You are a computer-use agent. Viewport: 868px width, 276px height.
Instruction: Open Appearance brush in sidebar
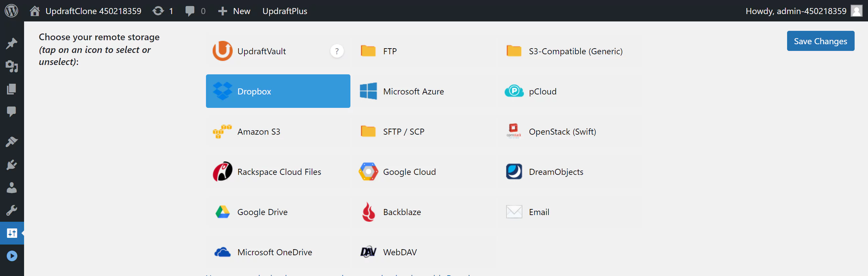(12, 142)
